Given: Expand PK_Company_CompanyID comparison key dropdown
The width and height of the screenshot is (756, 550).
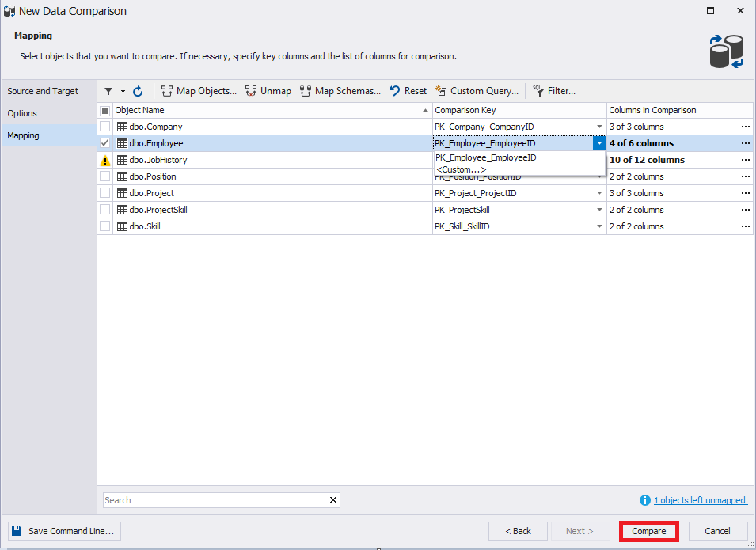Looking at the screenshot, I should (599, 127).
